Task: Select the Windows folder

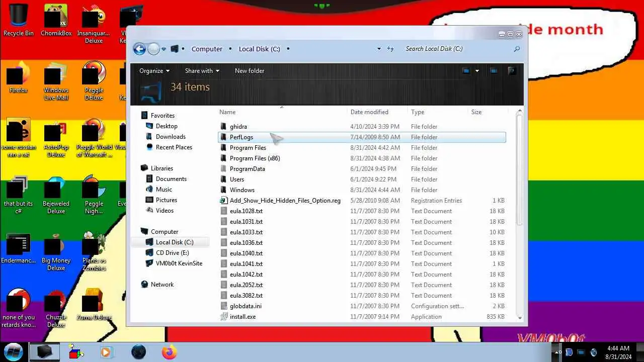Action: [362, 190]
